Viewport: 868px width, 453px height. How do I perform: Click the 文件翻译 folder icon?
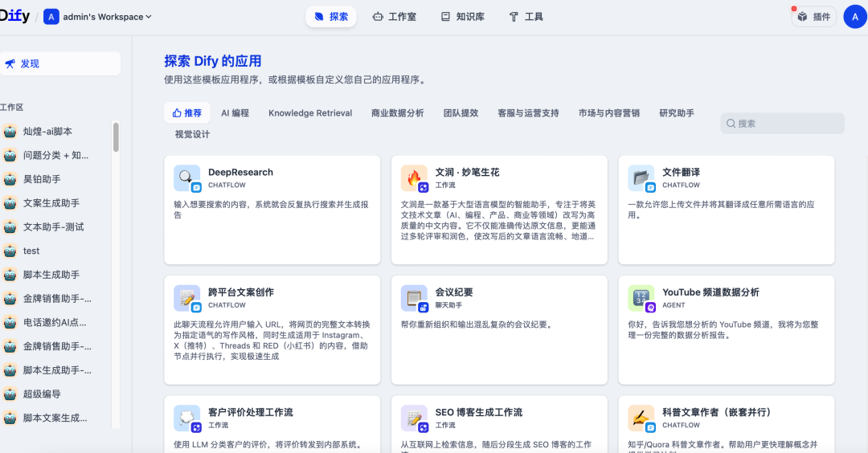[641, 178]
